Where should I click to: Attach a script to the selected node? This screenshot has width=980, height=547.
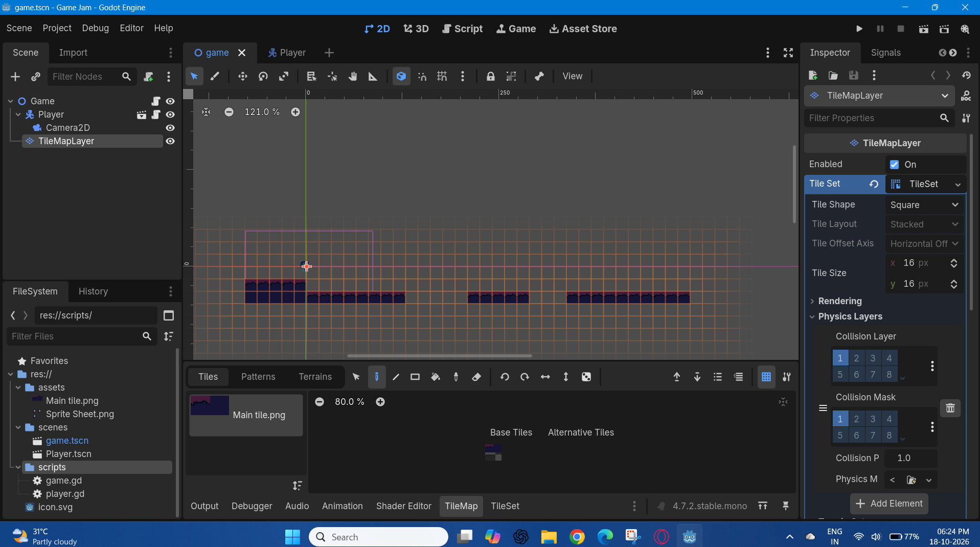point(148,77)
